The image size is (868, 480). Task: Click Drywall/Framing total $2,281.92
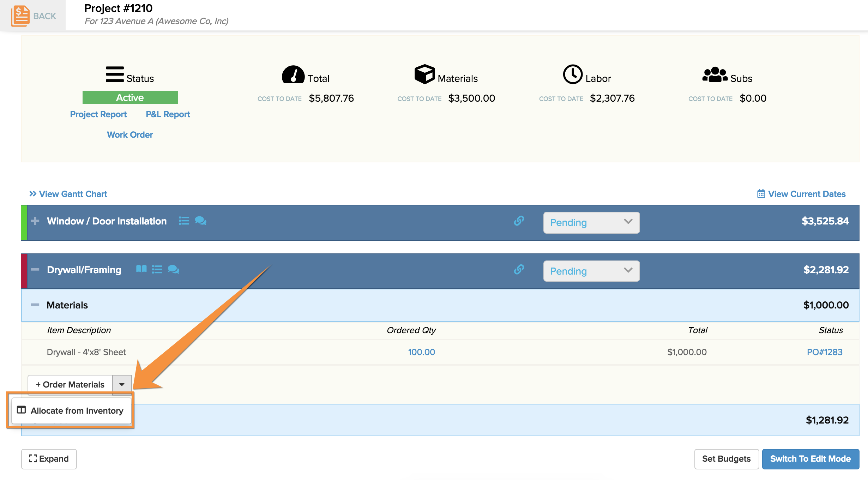click(826, 270)
